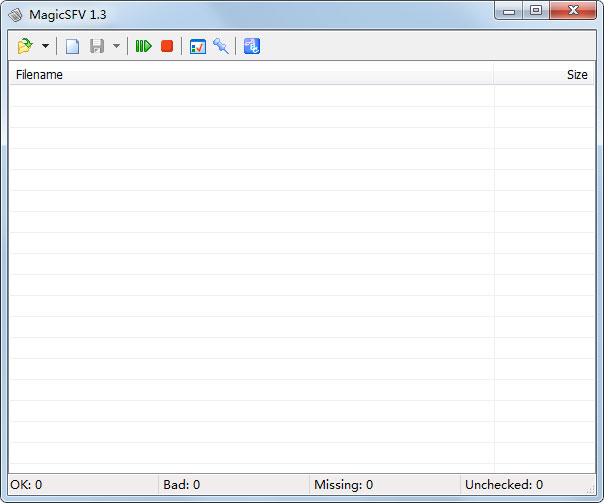The width and height of the screenshot is (604, 503).
Task: Start verification with the green play icon
Action: point(144,46)
